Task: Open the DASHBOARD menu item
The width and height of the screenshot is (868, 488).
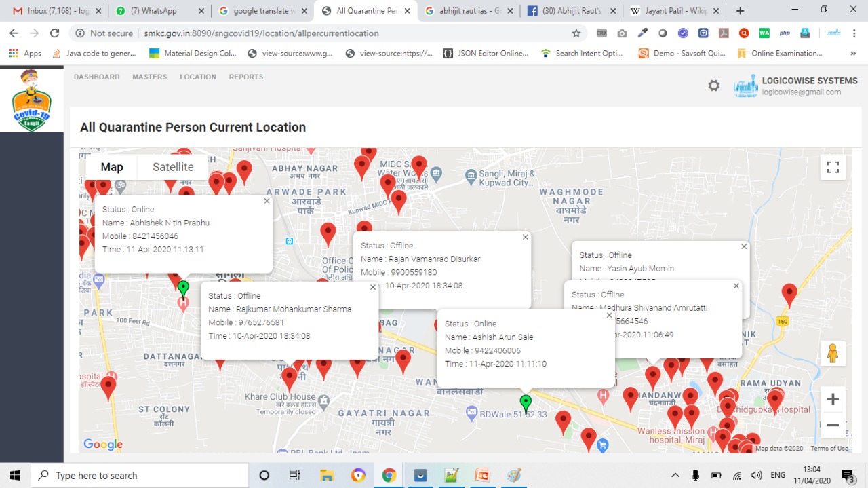Action: click(x=96, y=77)
